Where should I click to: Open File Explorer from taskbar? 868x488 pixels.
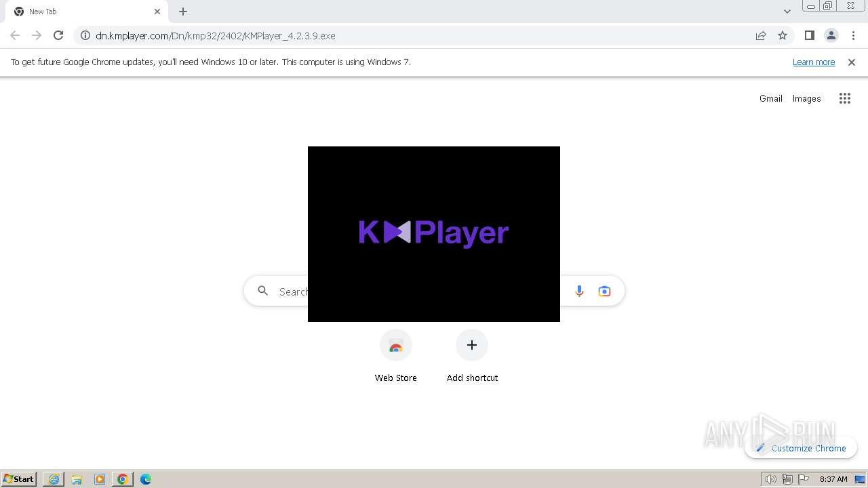pos(77,479)
